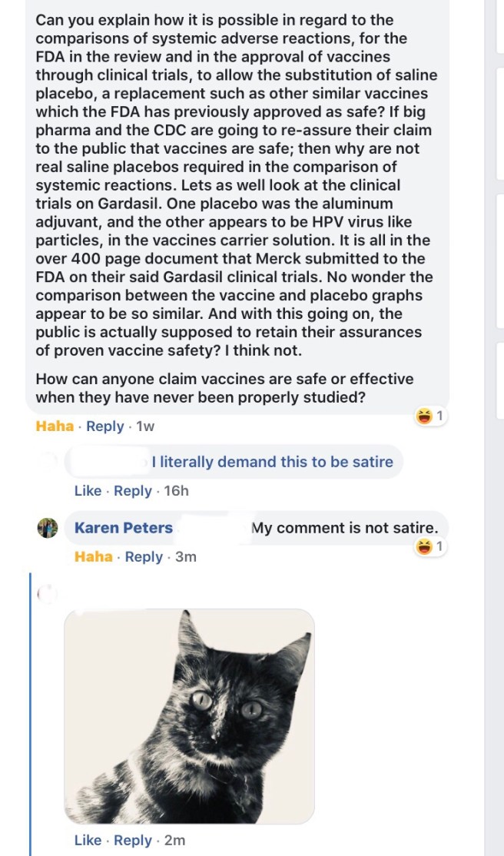
Task: Click the "My comment is not satire." text
Action: pos(344,528)
